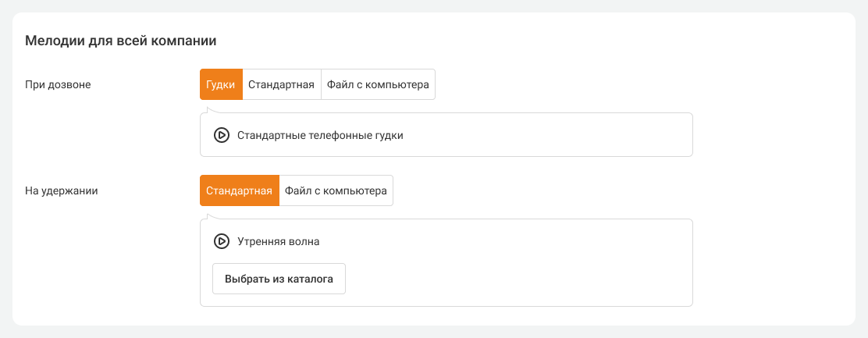Open the melody catalog for hold music
The image size is (868, 338).
(279, 279)
